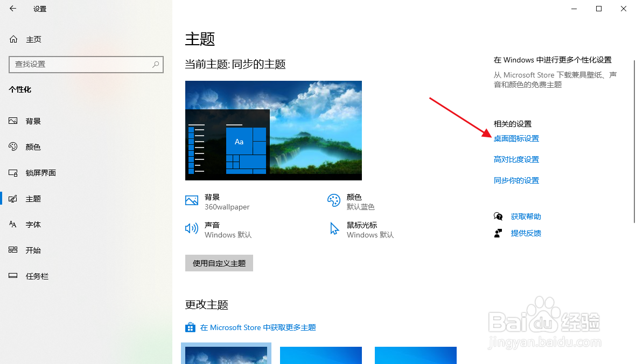Image resolution: width=636 pixels, height=364 pixels.
Task: Click the 提供反馈 link
Action: 526,233
